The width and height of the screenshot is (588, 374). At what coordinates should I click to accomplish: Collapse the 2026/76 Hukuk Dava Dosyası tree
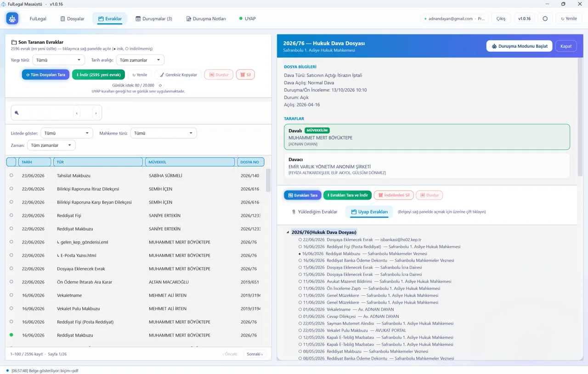pos(288,232)
